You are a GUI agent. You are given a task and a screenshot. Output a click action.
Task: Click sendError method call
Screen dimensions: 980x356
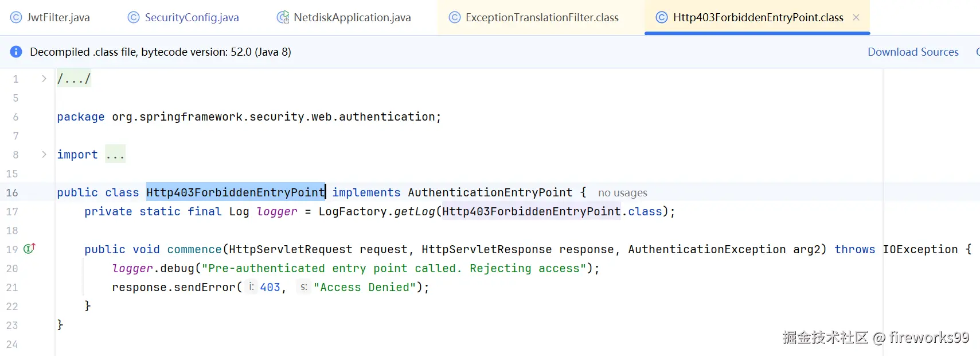pos(205,287)
